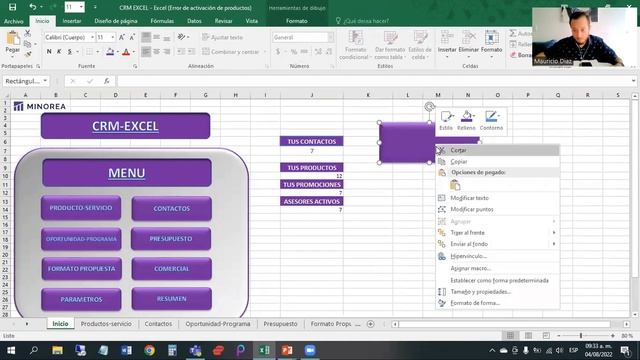Choose Asignar macro in context menu
This screenshot has width=640, height=360.
coord(498,269)
